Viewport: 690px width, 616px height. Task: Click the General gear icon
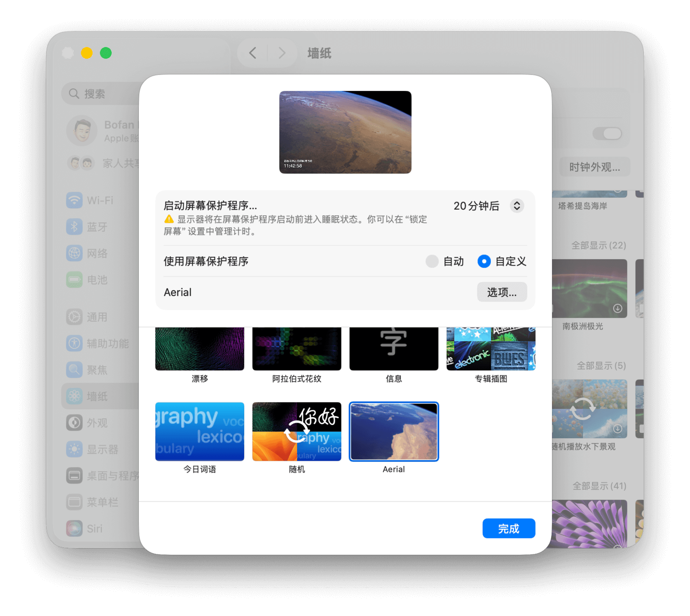[74, 317]
